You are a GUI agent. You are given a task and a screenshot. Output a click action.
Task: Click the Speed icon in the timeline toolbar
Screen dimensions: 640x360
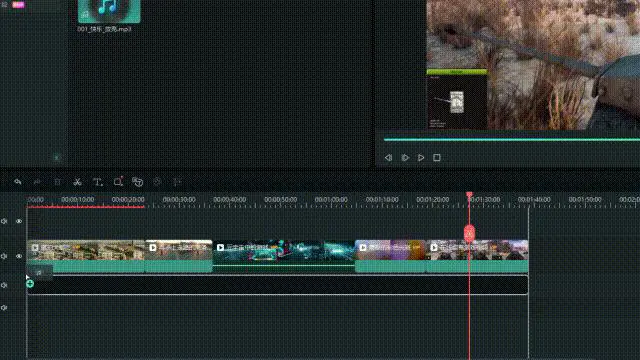(x=138, y=182)
